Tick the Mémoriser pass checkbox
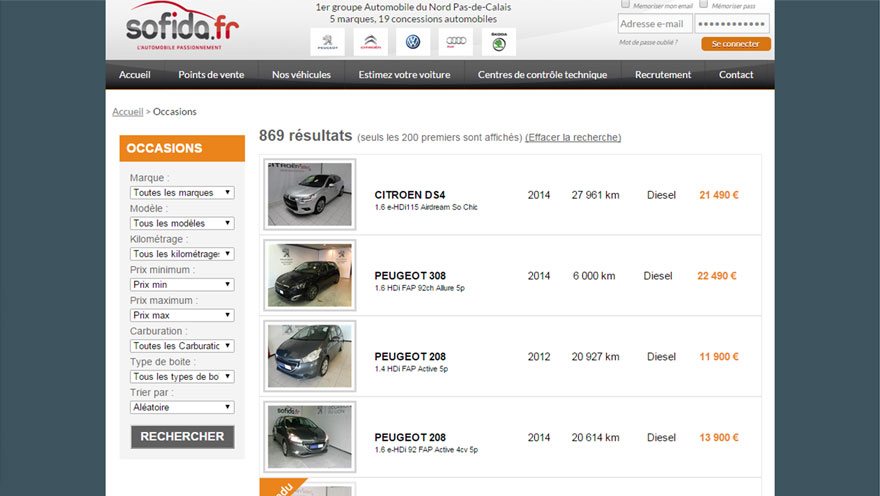The image size is (880, 496). coord(703,4)
